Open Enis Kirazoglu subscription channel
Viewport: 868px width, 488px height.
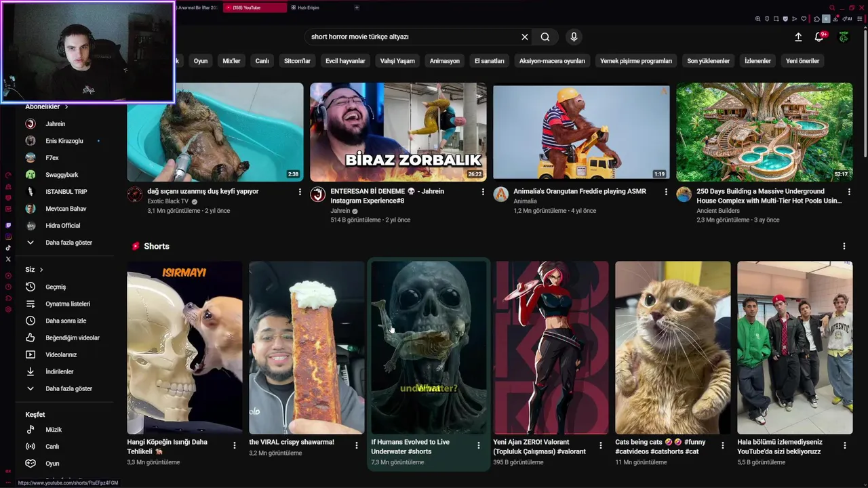64,141
